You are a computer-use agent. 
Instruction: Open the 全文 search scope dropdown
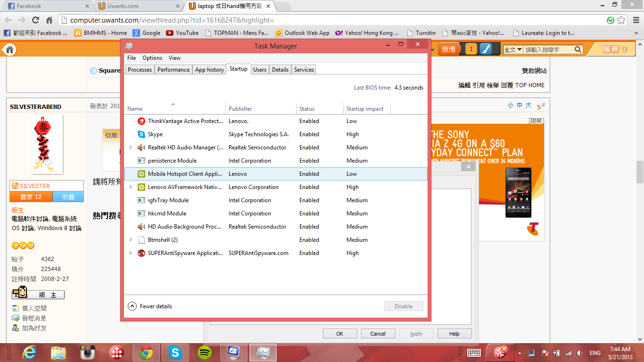(x=513, y=49)
